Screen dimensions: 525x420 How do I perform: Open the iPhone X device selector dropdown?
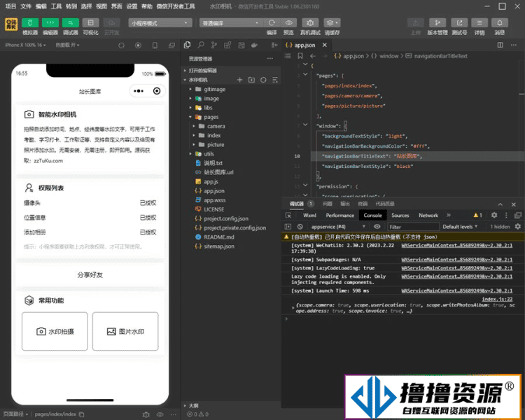coord(25,45)
